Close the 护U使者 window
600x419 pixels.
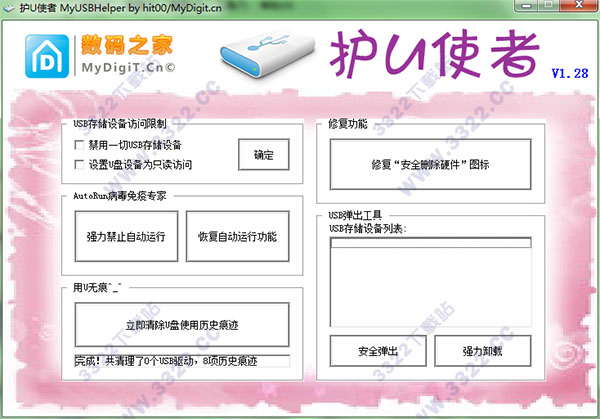(579, 6)
